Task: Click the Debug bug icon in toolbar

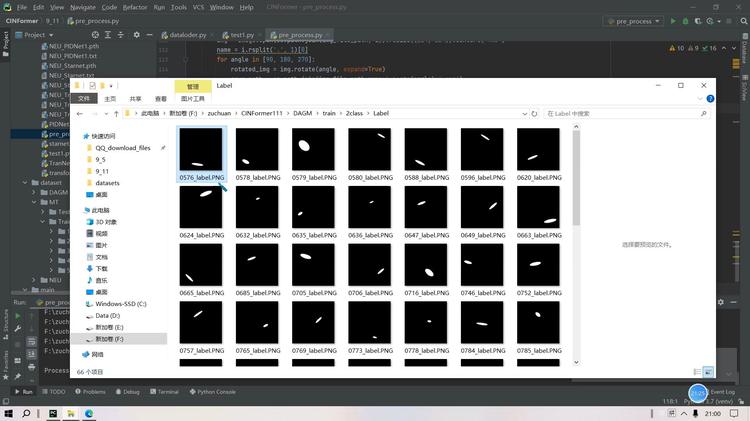Action: 685,21
